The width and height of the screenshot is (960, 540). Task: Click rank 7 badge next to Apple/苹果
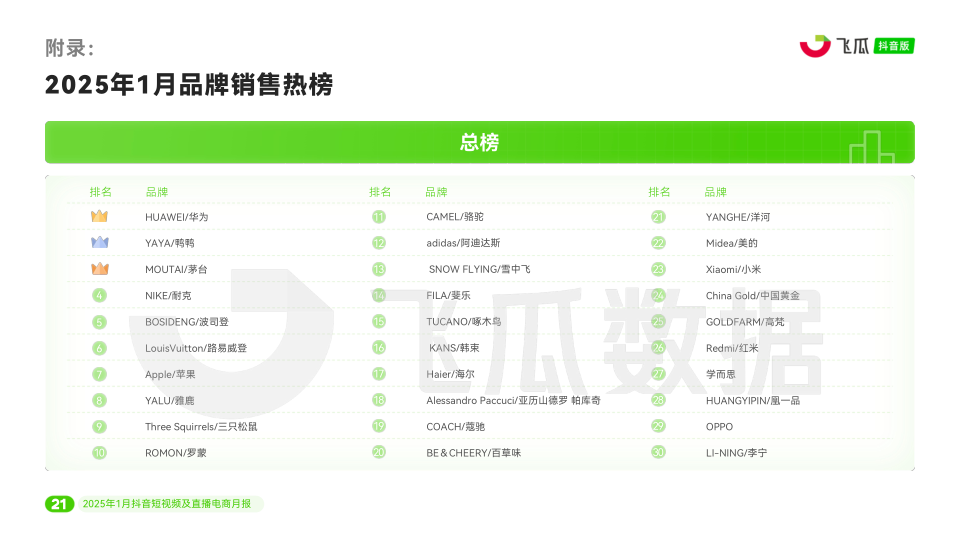coord(99,374)
